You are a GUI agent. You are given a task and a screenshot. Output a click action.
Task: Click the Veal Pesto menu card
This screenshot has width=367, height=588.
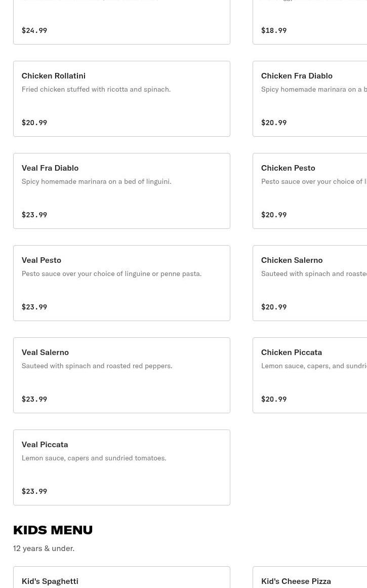tap(121, 283)
